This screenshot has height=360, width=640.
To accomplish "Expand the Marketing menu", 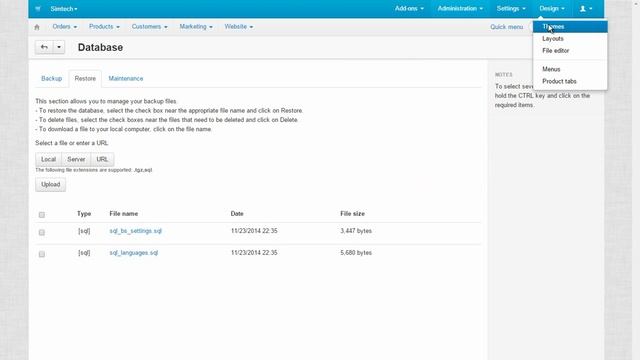I will tap(196, 27).
